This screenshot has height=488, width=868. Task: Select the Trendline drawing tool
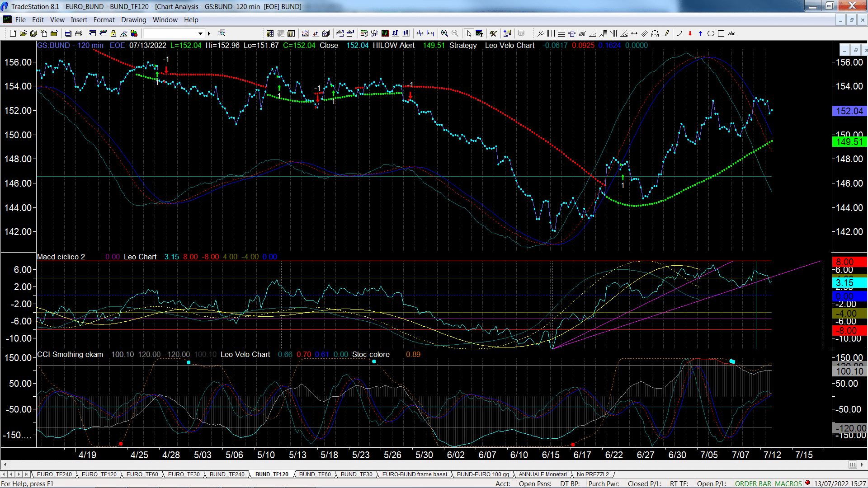(541, 33)
